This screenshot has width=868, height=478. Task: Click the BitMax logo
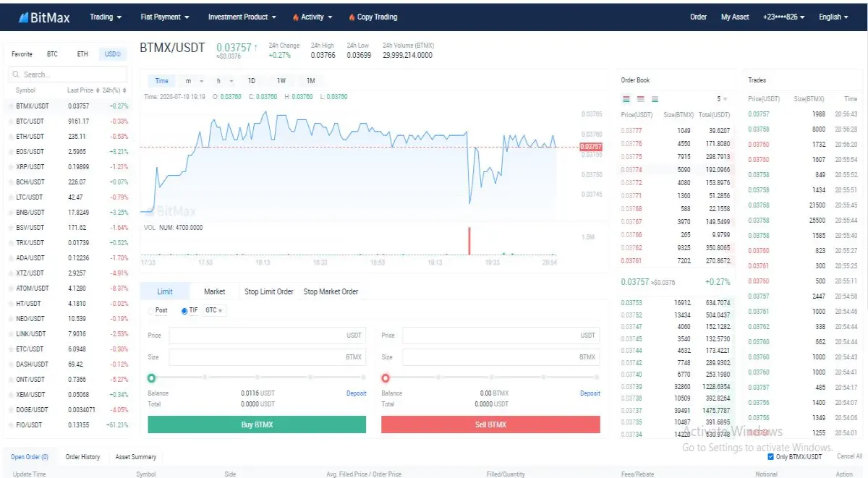click(x=44, y=17)
